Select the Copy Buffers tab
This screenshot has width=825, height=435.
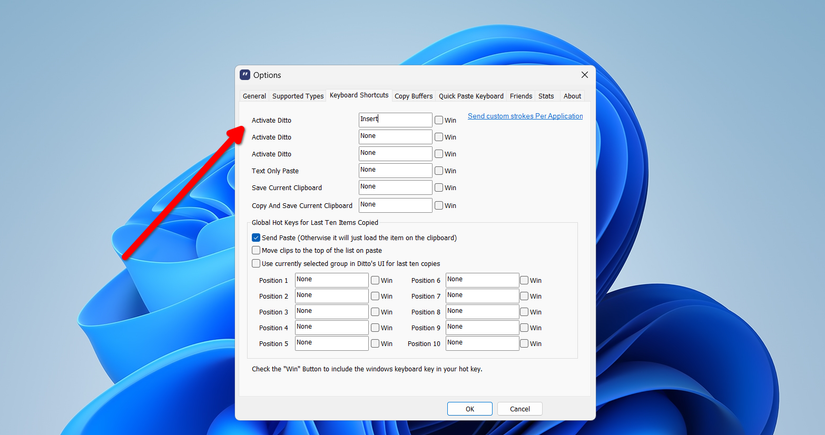pos(414,96)
